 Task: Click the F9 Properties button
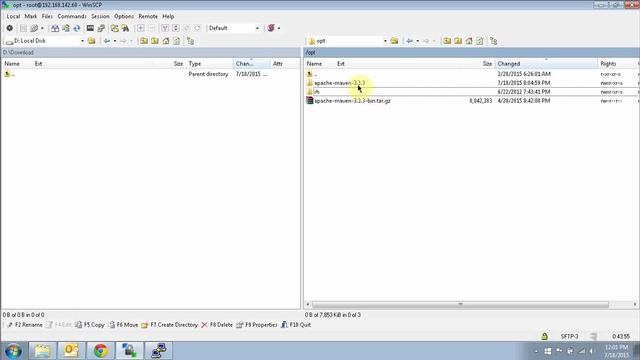(257, 325)
